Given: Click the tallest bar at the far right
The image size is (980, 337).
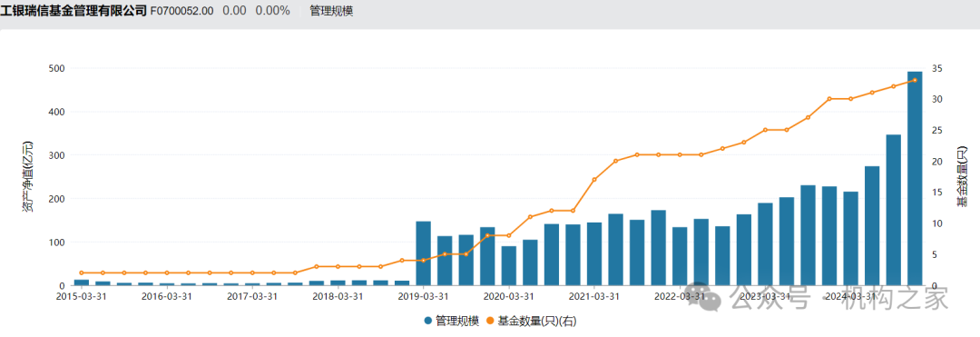Looking at the screenshot, I should tap(915, 179).
